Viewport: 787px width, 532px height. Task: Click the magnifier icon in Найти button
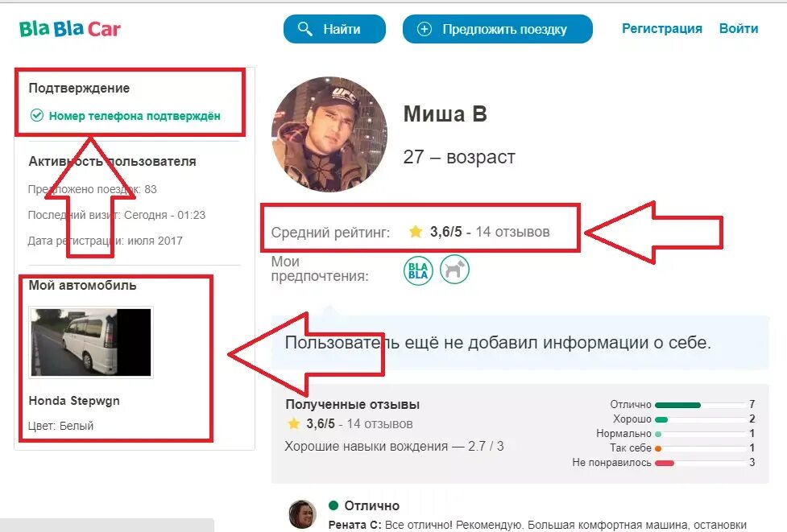304,29
